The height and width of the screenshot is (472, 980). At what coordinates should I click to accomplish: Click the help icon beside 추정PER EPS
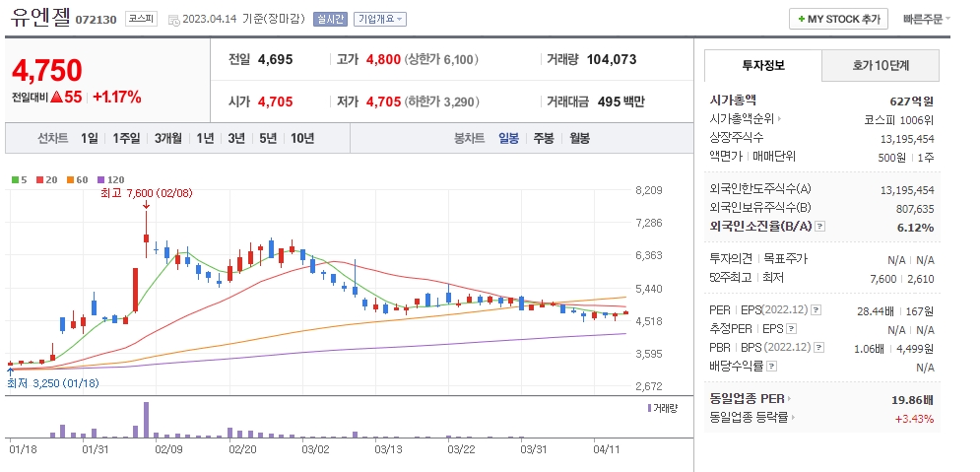pos(791,328)
